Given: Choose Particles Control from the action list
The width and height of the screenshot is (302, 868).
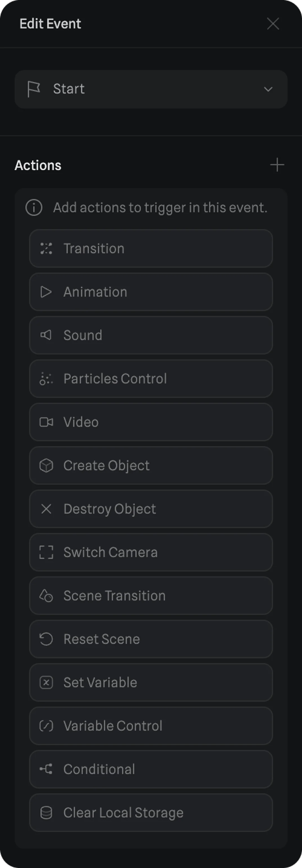Looking at the screenshot, I should coord(151,378).
